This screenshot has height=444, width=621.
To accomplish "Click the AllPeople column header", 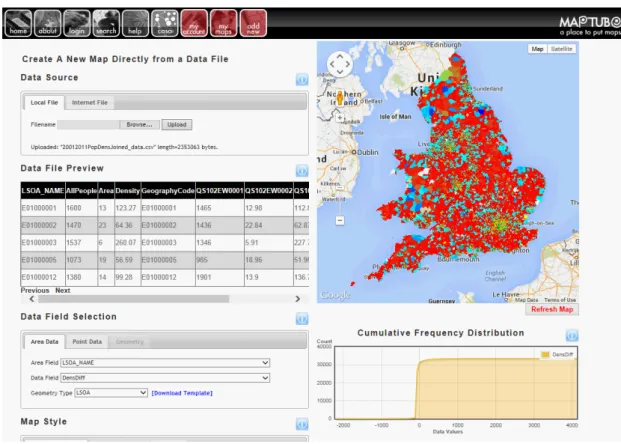I will 81,191.
